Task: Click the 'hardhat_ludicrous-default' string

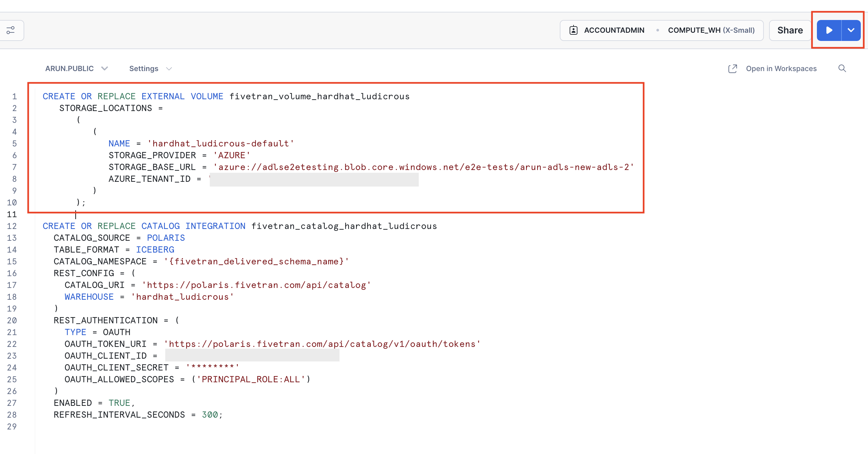Action: (x=221, y=143)
